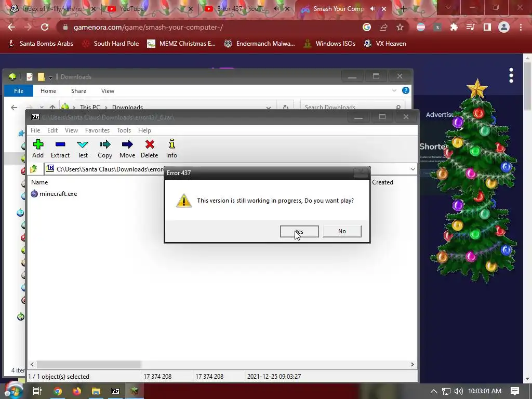Open the Home tab in Downloads Explorer
Image resolution: width=532 pixels, height=399 pixels.
click(x=48, y=91)
